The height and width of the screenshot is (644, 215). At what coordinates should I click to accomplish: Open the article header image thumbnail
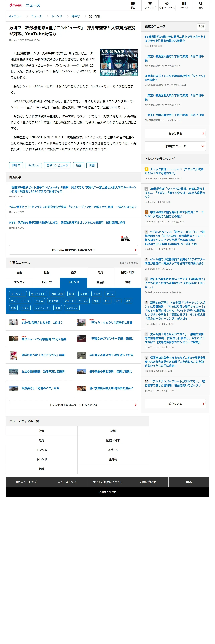tap(119, 62)
